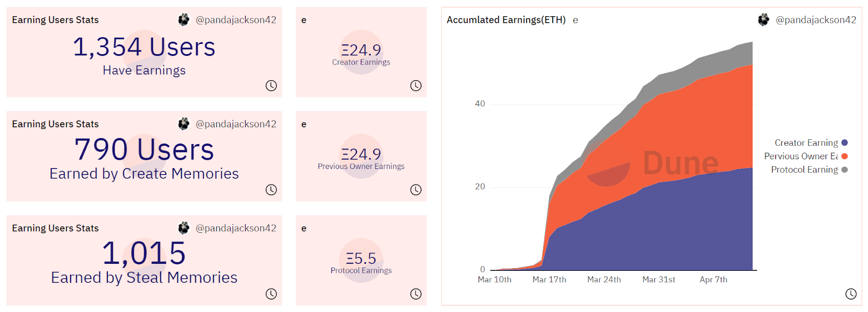Click clock icon on Protocol Earnings card
Image resolution: width=868 pixels, height=312 pixels.
[416, 294]
